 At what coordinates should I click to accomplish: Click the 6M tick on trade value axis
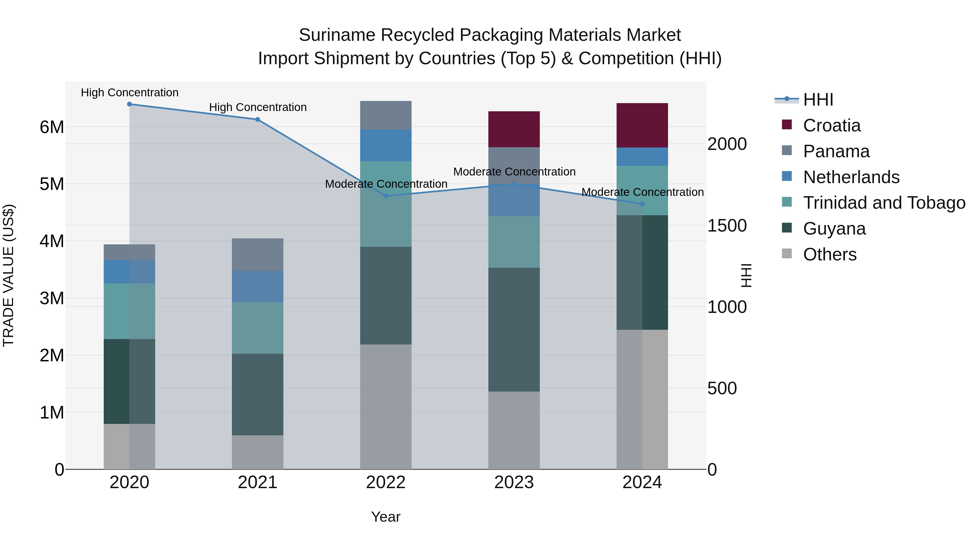(52, 127)
